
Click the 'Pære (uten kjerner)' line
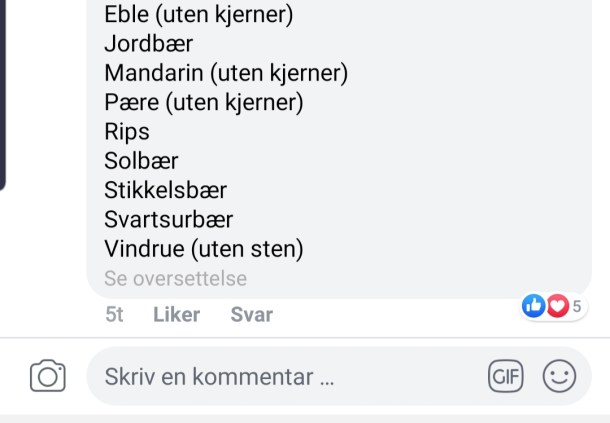click(203, 102)
